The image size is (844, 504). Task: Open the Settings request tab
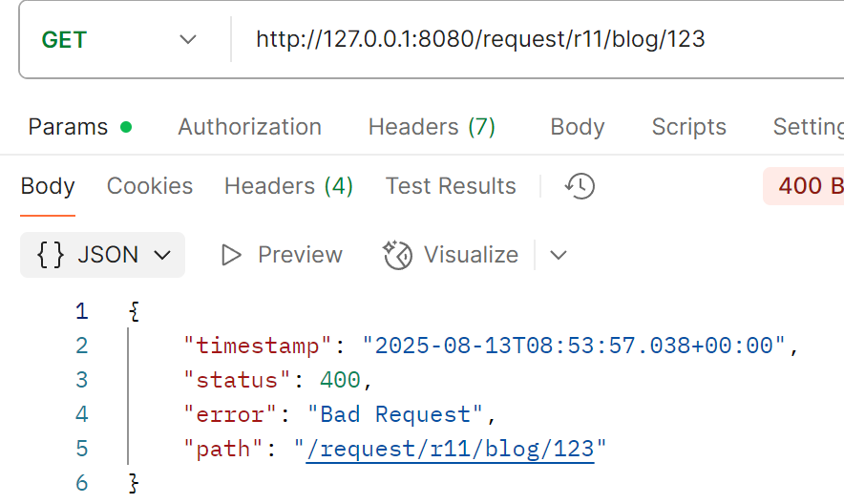pyautogui.click(x=809, y=127)
